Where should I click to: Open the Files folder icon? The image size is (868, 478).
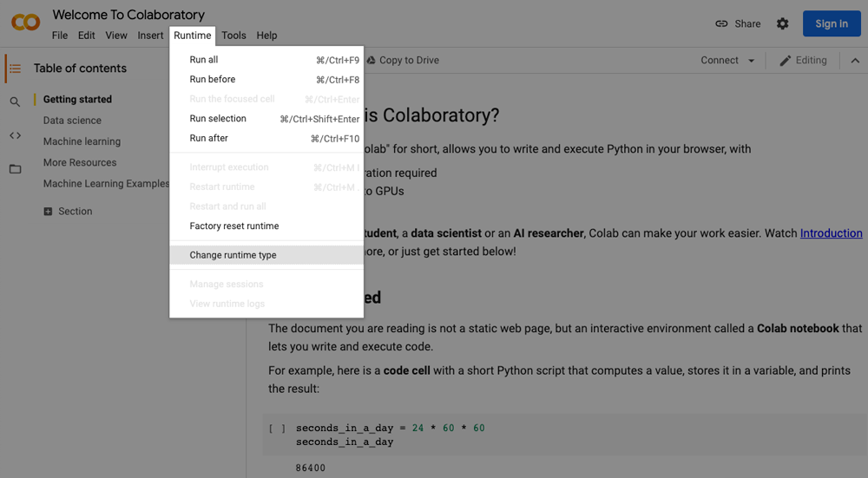tap(15, 169)
